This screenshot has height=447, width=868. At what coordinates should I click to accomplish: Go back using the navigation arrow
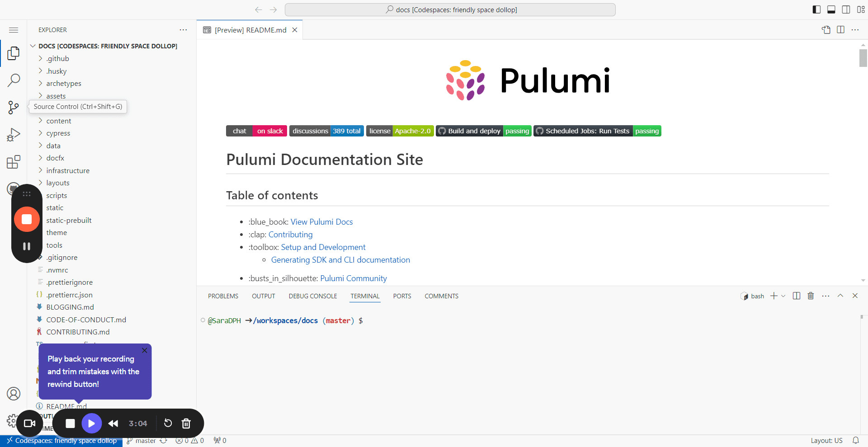tap(259, 9)
